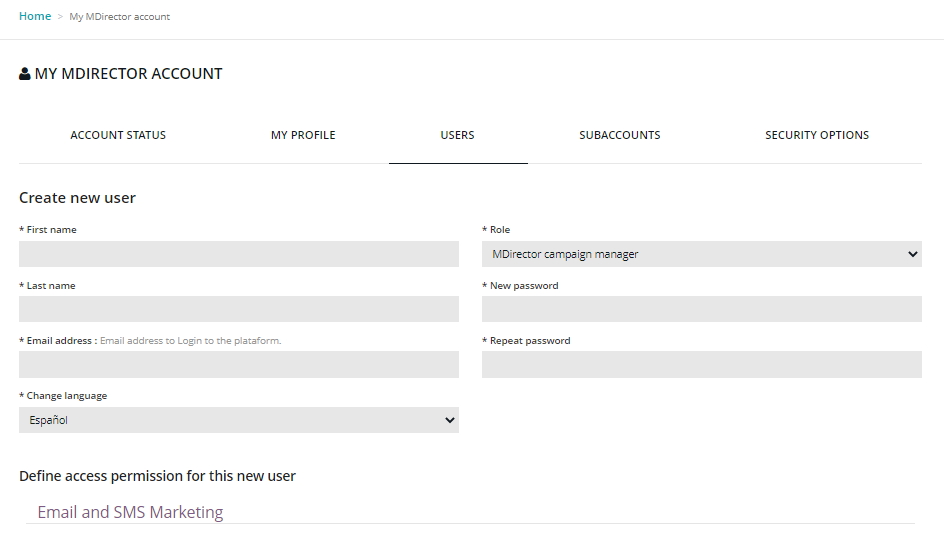Click the Define access permission heading
The image size is (947, 550).
pos(157,476)
